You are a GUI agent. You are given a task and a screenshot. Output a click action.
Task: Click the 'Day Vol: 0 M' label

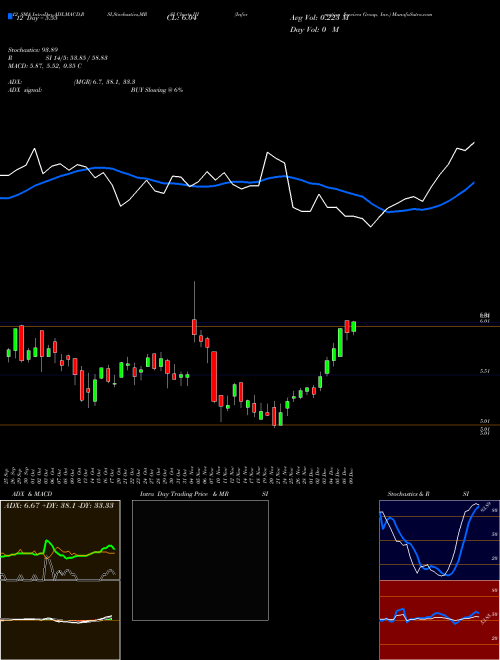click(x=314, y=29)
